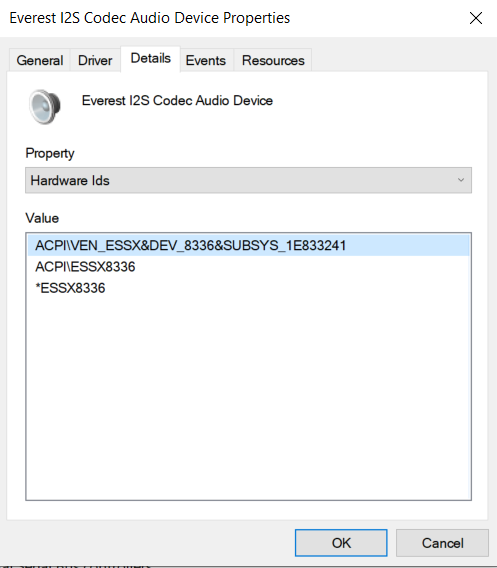The width and height of the screenshot is (497, 568).
Task: Close the Properties dialog with the X
Action: (x=476, y=18)
